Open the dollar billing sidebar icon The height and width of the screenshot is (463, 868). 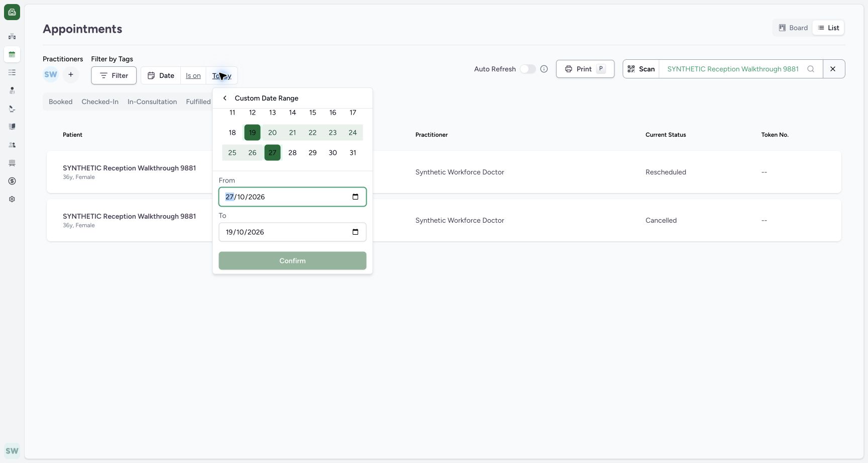click(x=12, y=181)
